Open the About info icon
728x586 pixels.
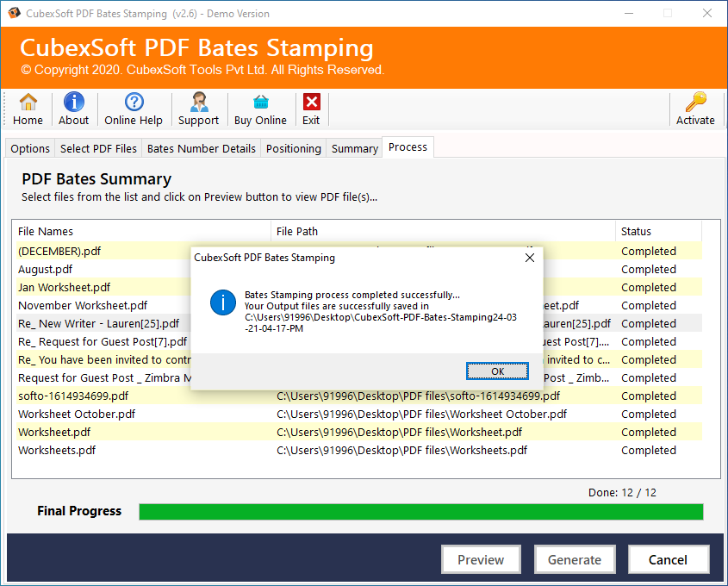[73, 103]
